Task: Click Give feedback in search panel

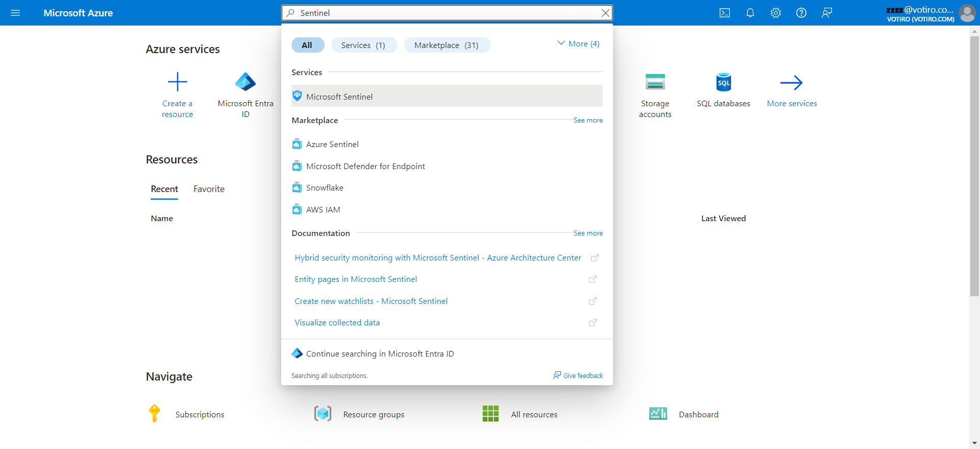Action: (x=578, y=375)
